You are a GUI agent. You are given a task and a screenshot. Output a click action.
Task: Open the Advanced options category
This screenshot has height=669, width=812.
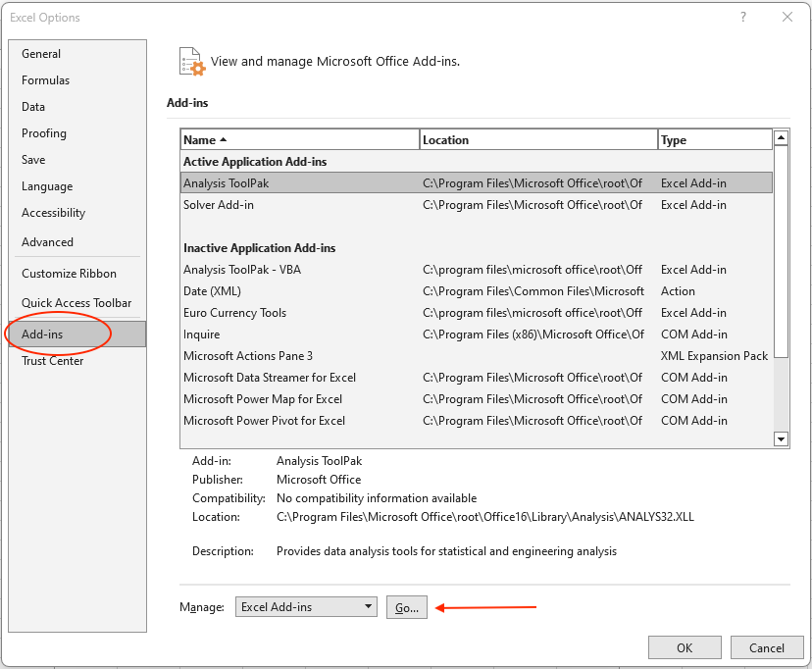pyautogui.click(x=47, y=242)
